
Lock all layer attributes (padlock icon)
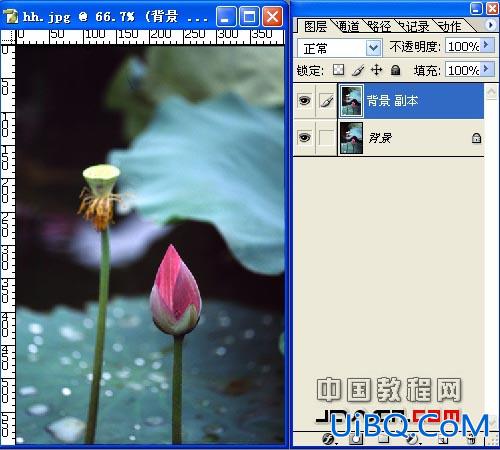click(x=395, y=70)
